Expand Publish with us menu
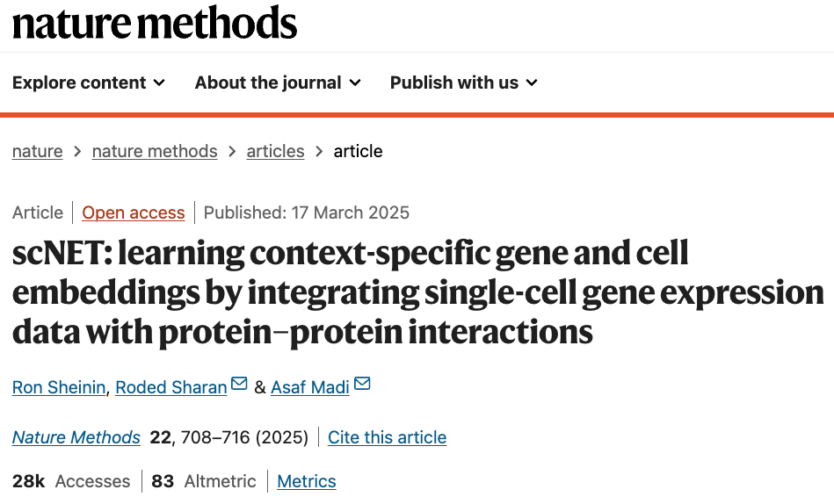Screen dimensions: 834x504 coord(464,83)
